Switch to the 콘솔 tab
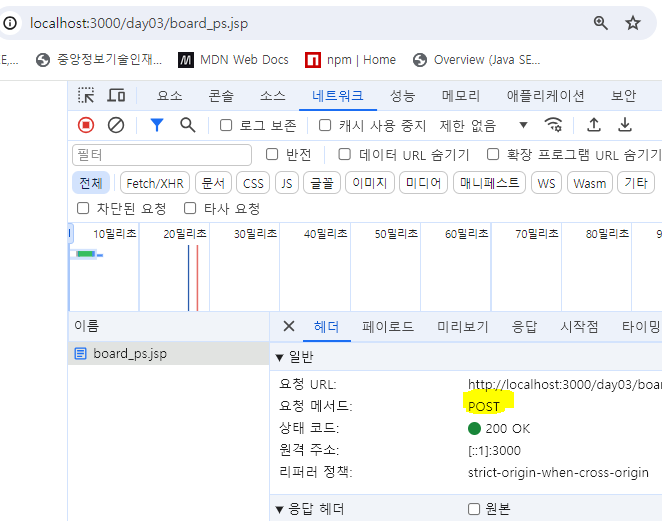Viewport: 662px width, 521px height. (221, 96)
